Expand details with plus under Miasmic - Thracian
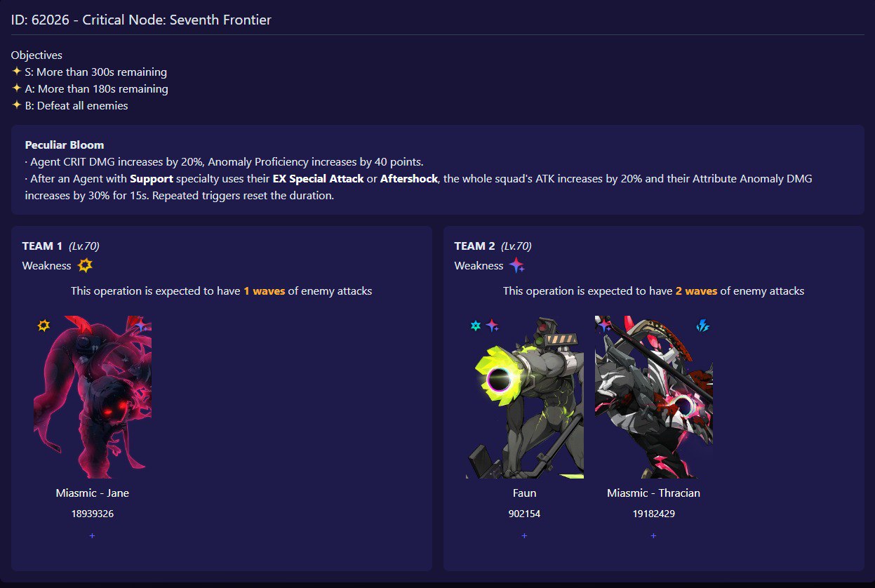The image size is (875, 588). (653, 535)
